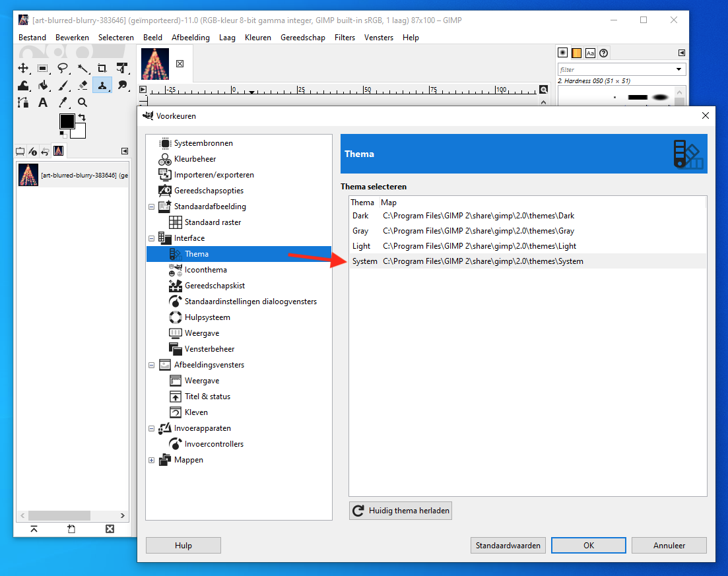
Task: Select the Text tool
Action: point(43,102)
